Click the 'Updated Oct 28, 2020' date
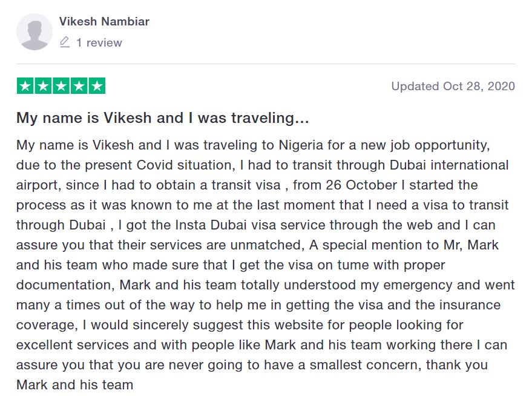This screenshot has height=396, width=532. click(x=453, y=86)
